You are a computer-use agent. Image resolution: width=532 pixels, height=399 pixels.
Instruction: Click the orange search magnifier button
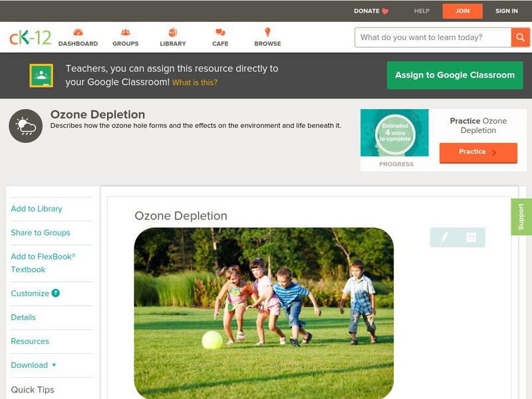tap(520, 37)
